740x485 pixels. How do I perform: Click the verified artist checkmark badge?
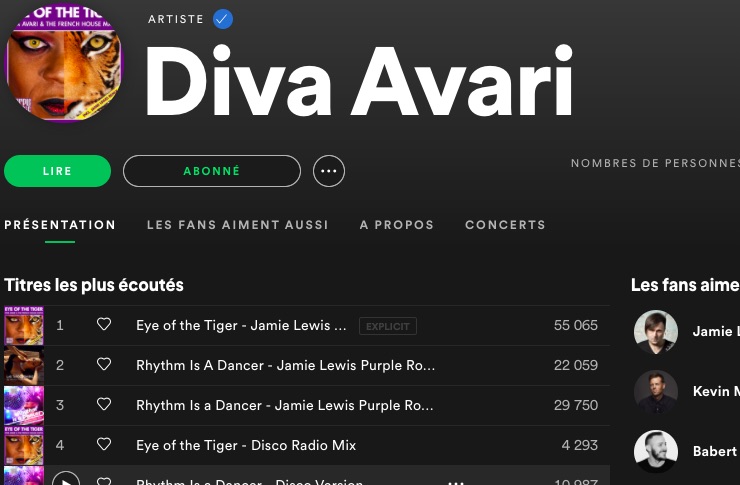[223, 19]
